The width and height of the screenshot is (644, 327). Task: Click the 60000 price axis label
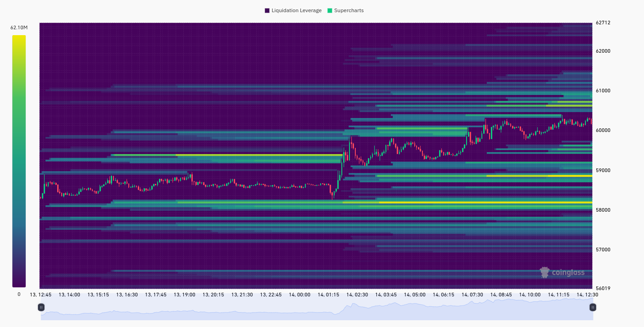click(603, 130)
